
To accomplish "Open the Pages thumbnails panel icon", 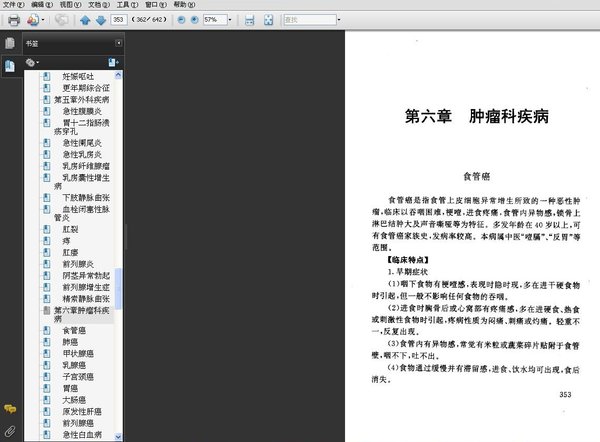I will coord(10,43).
